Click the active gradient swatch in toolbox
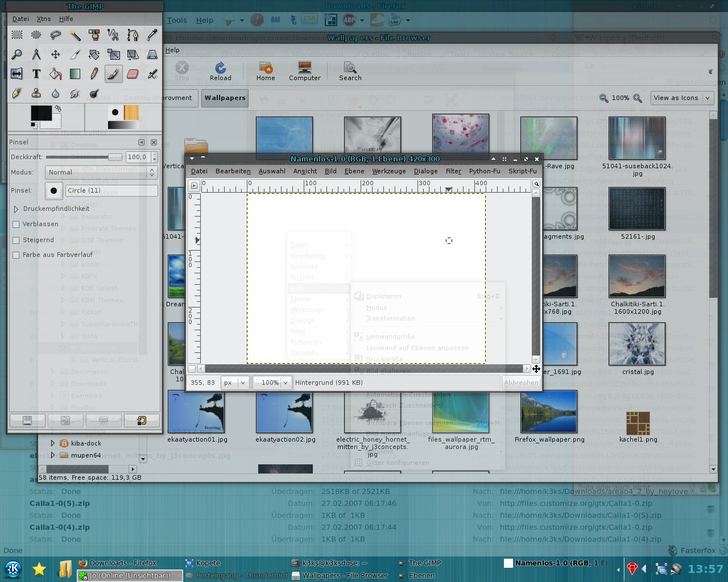The height and width of the screenshot is (582, 728). (x=122, y=124)
